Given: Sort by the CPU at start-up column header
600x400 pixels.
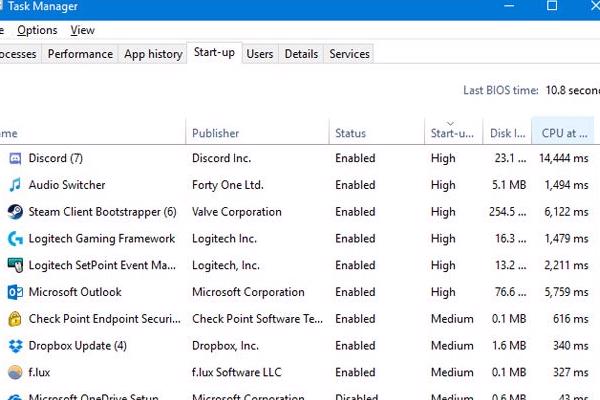Looking at the screenshot, I should [563, 133].
